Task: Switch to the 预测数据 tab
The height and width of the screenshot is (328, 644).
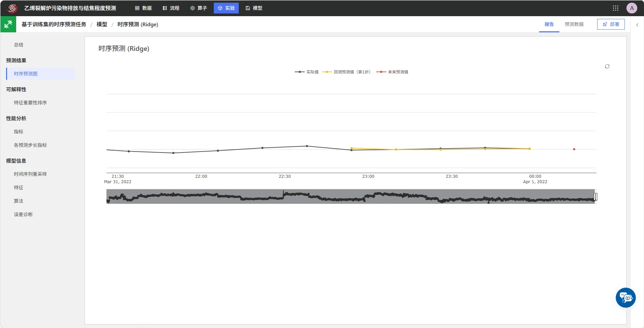Action: coord(574,24)
